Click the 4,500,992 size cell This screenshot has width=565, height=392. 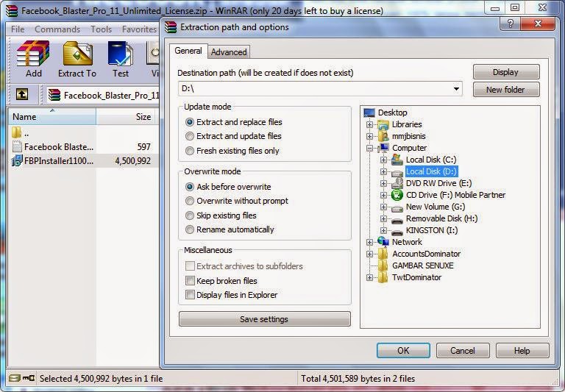click(133, 160)
